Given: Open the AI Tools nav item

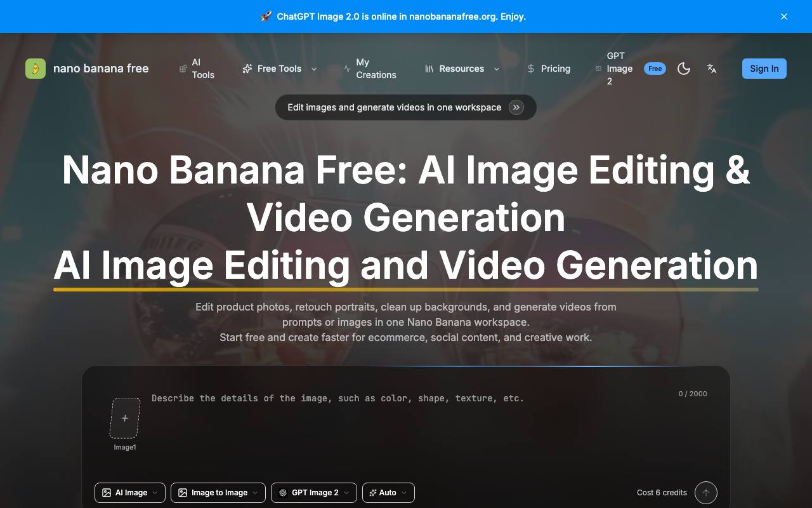Looking at the screenshot, I should tap(197, 69).
